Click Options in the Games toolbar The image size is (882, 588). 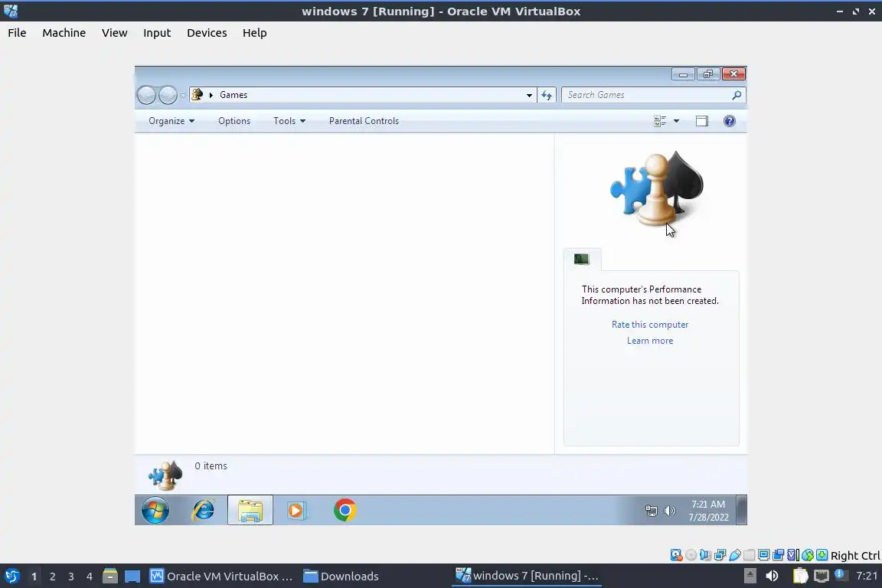coord(234,121)
